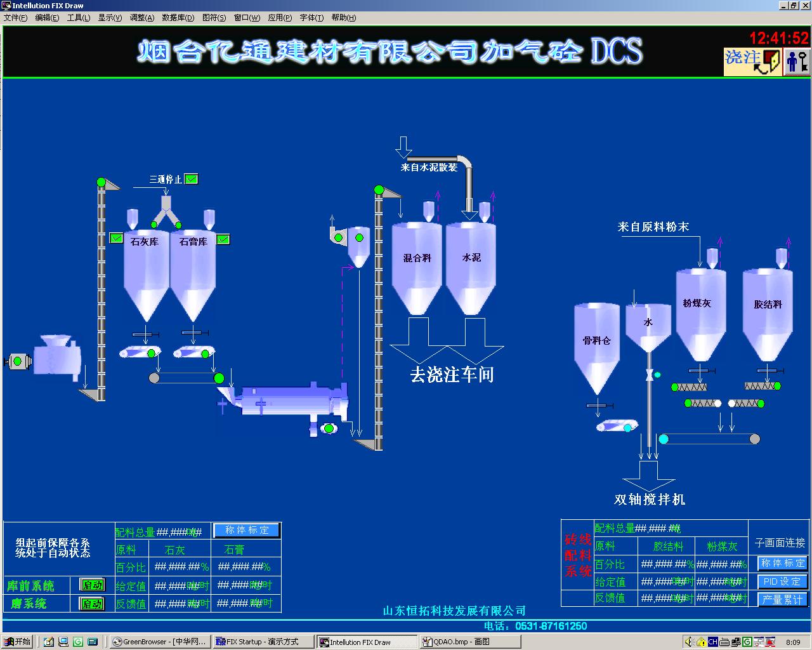Open the 数据库(D) menu
812x650 pixels.
click(178, 18)
